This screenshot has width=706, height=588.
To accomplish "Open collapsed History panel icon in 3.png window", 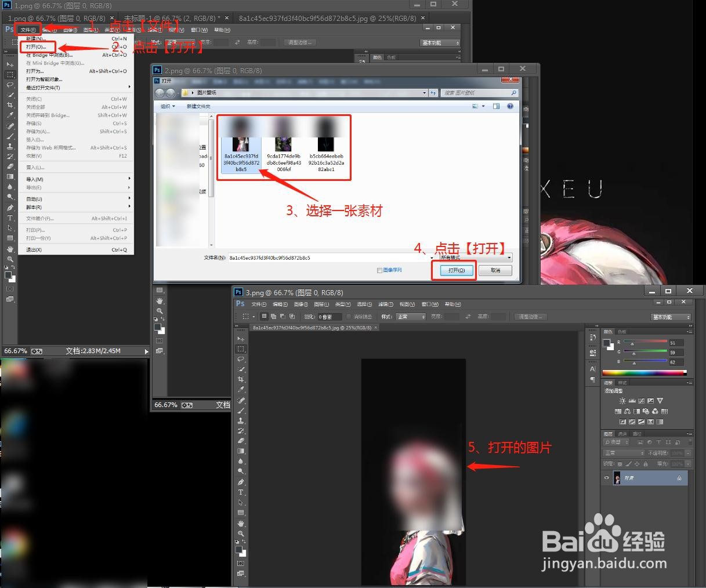I will 592,337.
